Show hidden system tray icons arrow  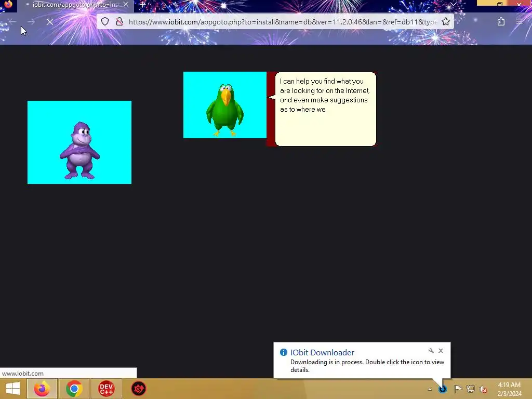[x=430, y=389]
